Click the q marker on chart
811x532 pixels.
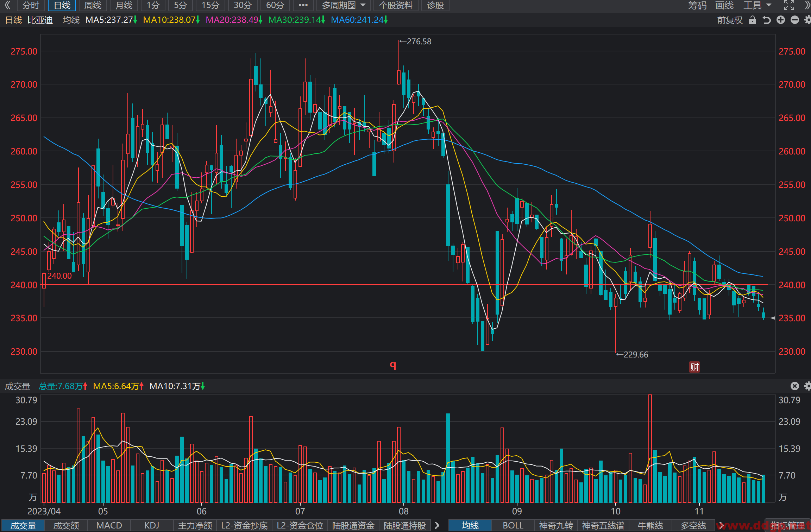393,365
